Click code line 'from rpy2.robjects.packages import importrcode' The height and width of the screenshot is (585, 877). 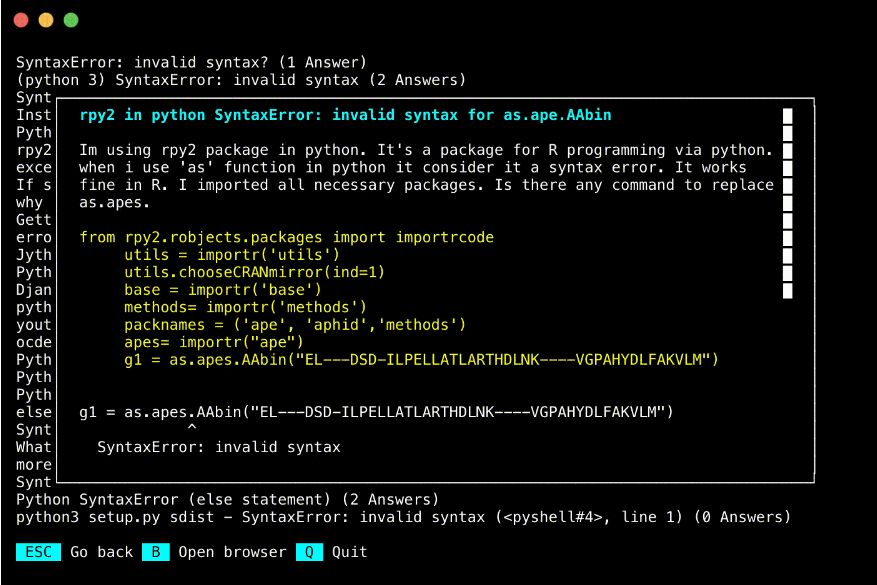[x=286, y=237]
